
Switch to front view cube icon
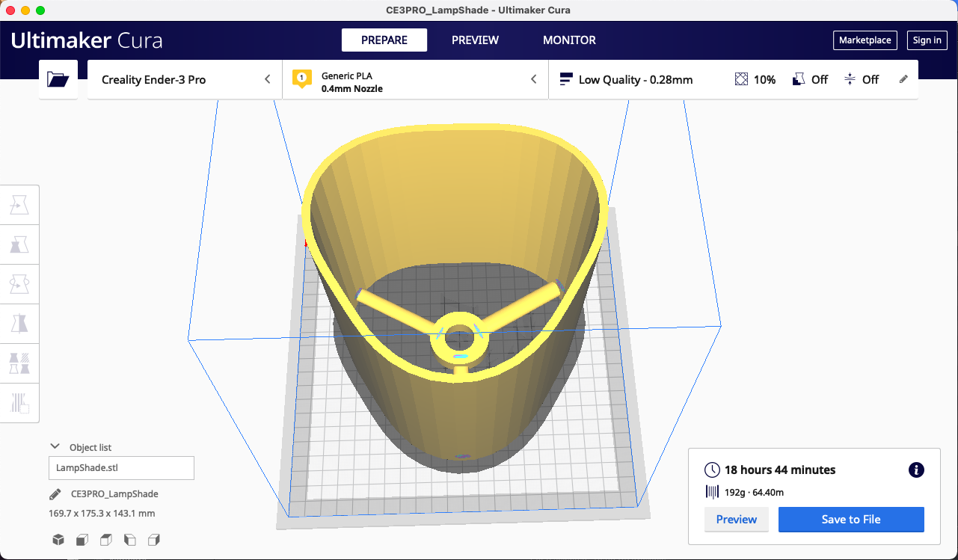(x=82, y=540)
